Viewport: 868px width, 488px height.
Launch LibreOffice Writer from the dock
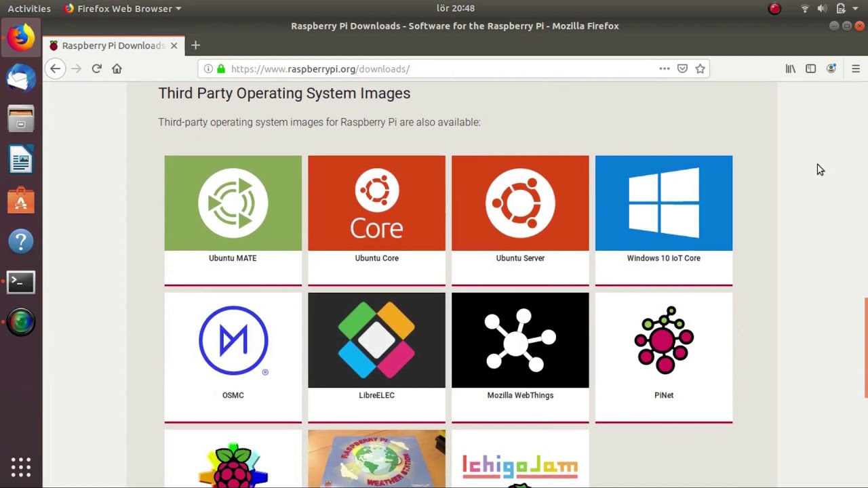pyautogui.click(x=21, y=160)
